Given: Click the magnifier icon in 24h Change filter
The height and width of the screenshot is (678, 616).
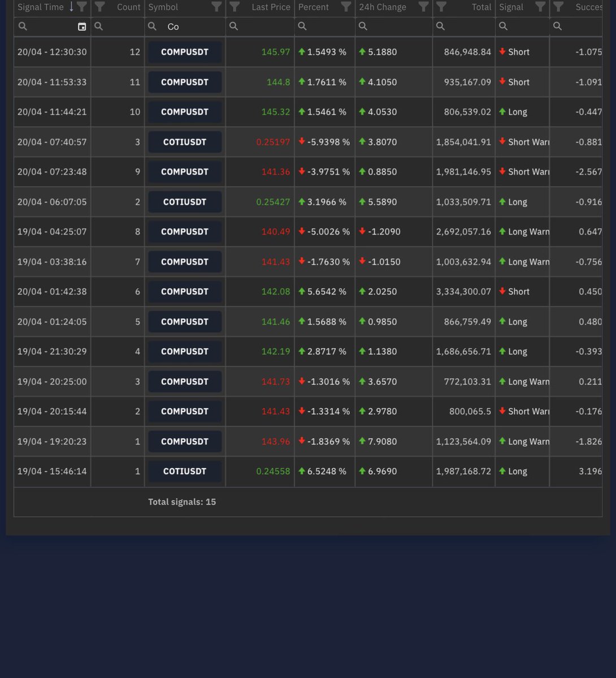Looking at the screenshot, I should [363, 26].
